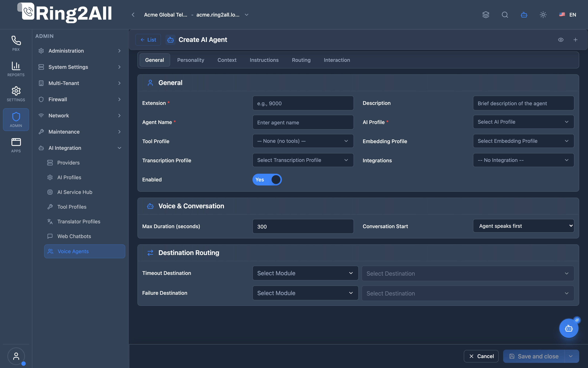The height and width of the screenshot is (368, 588).
Task: Switch to the Personality tab
Action: pyautogui.click(x=191, y=60)
